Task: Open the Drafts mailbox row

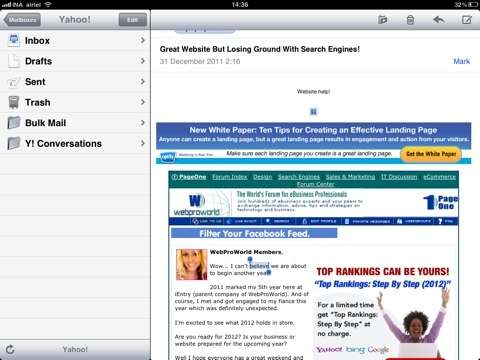Action: point(75,61)
